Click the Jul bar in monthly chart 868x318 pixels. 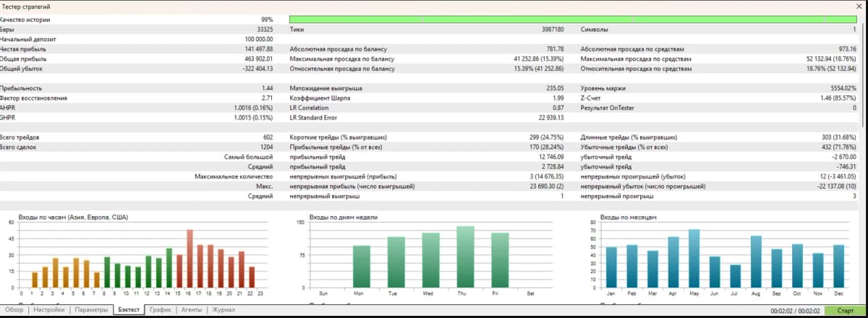(x=736, y=276)
